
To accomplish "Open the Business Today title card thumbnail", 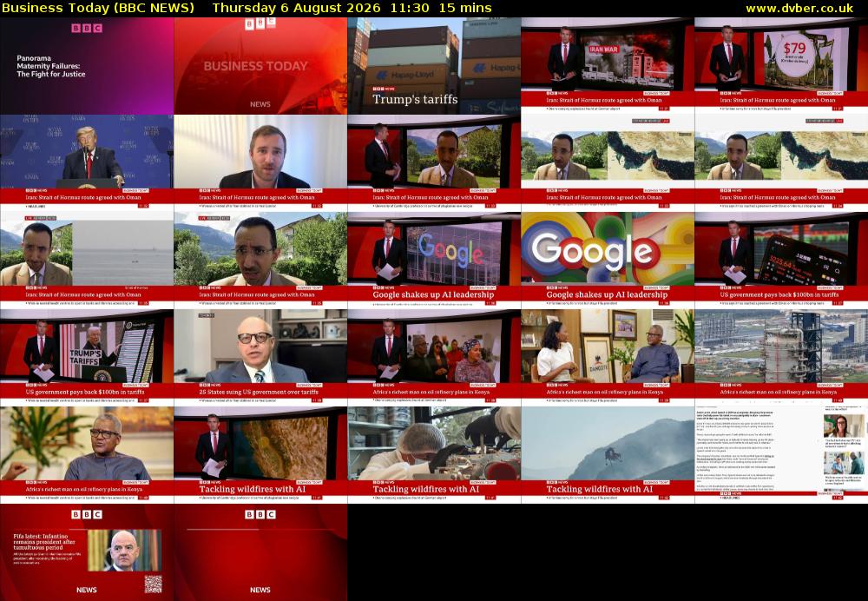I will (x=260, y=65).
